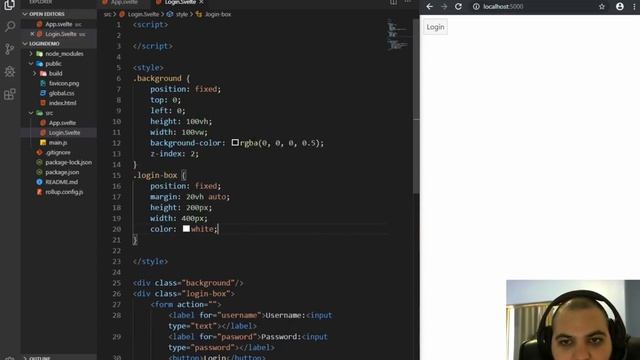Click the .background selector on line 6

pyautogui.click(x=157, y=78)
